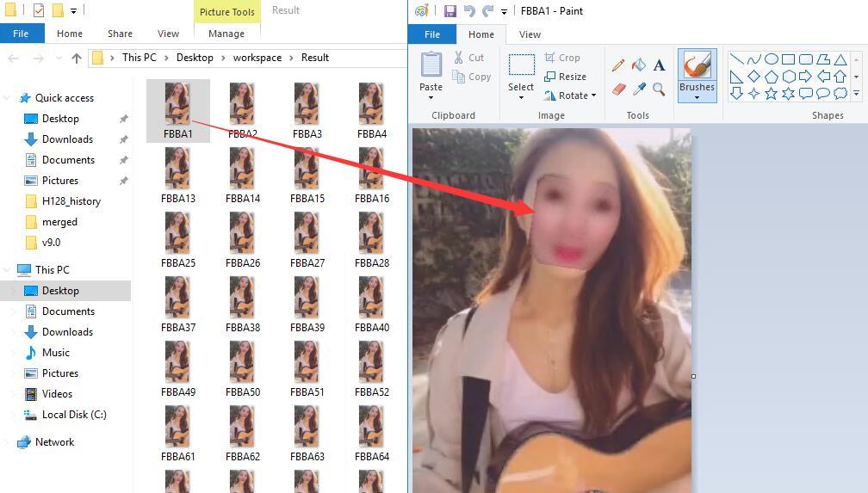Viewport: 868px width, 493px height.
Task: Open the Paste dropdown arrow
Action: click(x=431, y=98)
